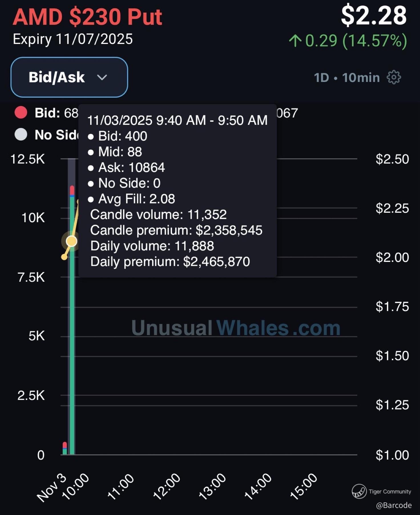
Task: Click the green price-up arrow icon
Action: click(295, 41)
